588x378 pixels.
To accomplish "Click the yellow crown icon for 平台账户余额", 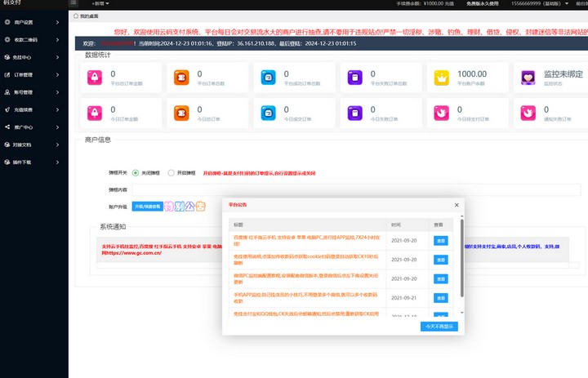I will point(442,78).
